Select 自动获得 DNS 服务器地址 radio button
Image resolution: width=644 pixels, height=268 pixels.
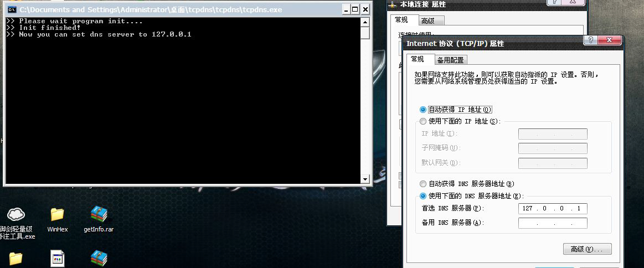(x=423, y=184)
